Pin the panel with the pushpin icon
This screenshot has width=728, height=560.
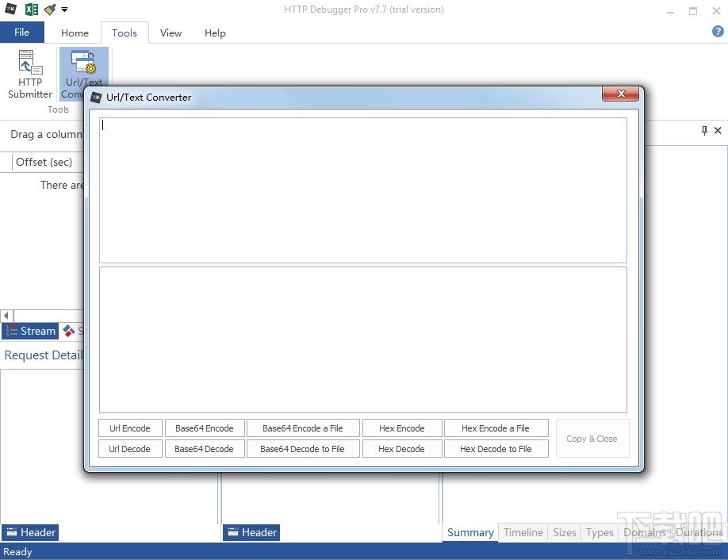(704, 130)
